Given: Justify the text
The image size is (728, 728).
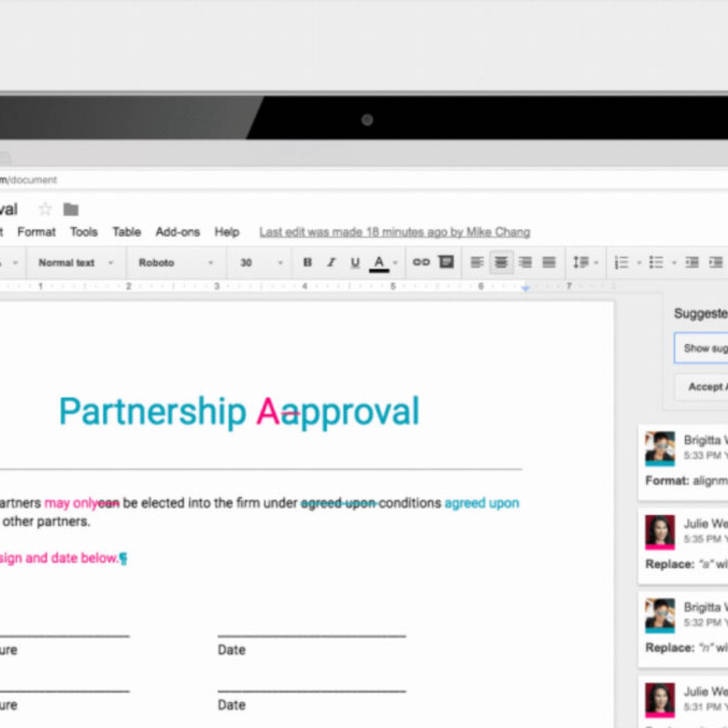Looking at the screenshot, I should tap(549, 263).
